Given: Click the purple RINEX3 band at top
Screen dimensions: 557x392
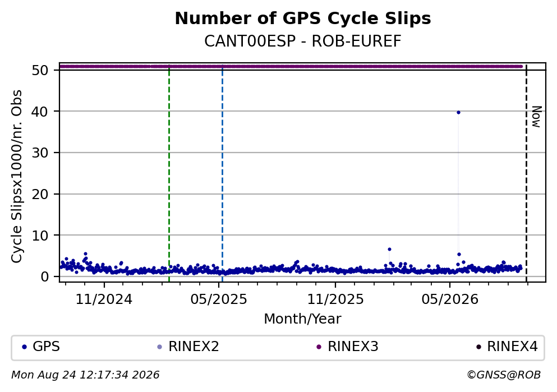Looking at the screenshot, I should (x=291, y=66).
